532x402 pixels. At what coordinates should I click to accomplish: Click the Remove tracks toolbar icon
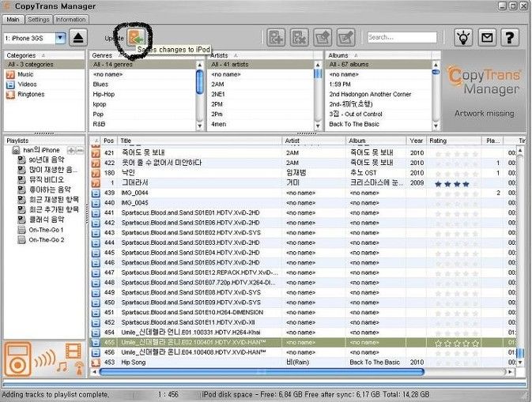coord(300,37)
